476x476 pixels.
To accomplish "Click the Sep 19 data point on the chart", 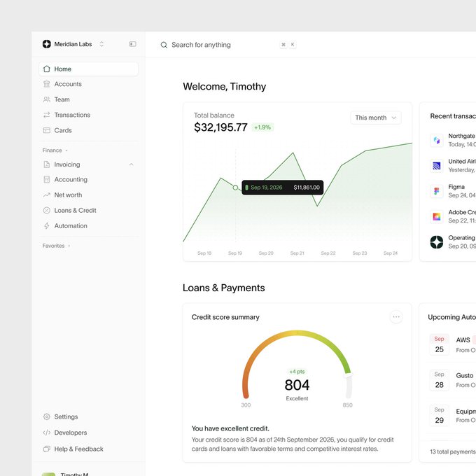I will pos(235,188).
